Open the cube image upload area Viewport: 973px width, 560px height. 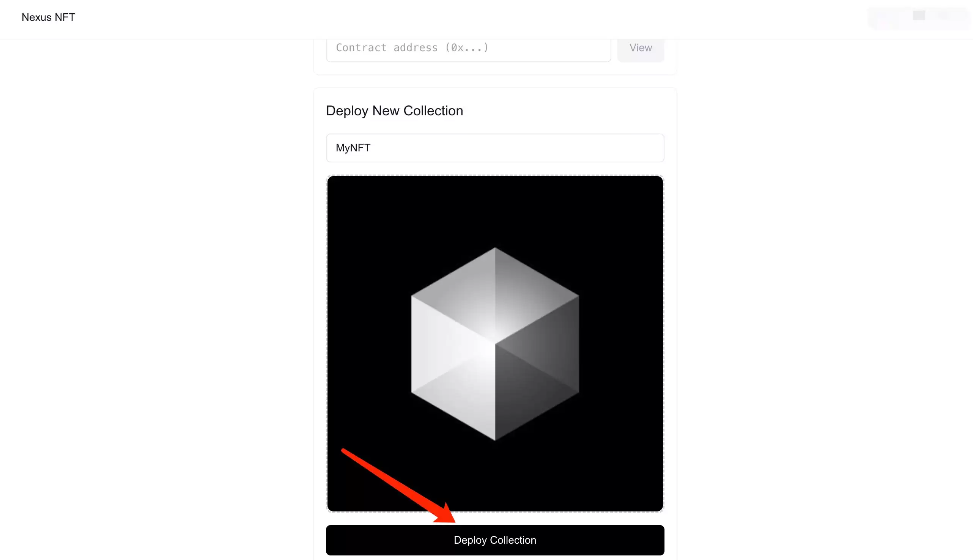coord(494,343)
